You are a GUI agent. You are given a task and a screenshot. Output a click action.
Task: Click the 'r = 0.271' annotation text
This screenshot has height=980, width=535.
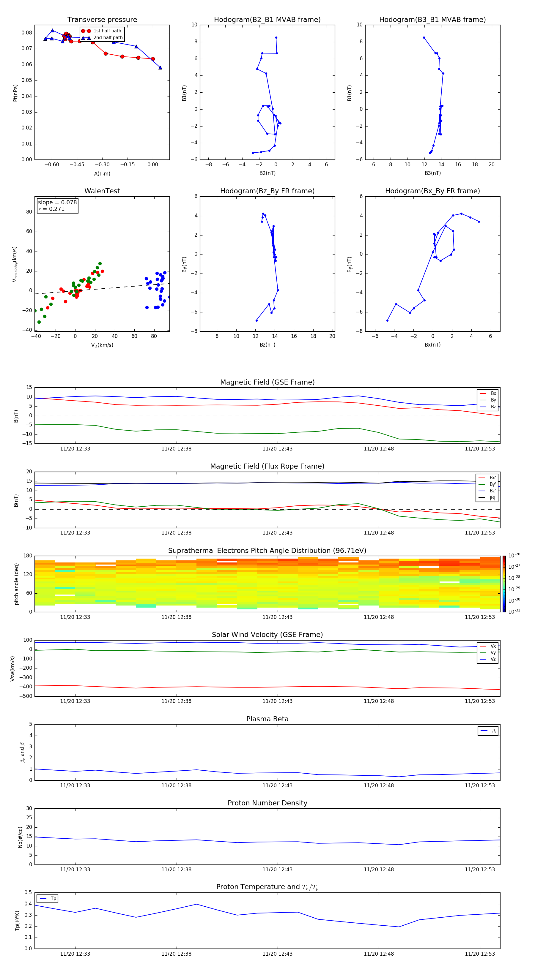tap(51, 209)
